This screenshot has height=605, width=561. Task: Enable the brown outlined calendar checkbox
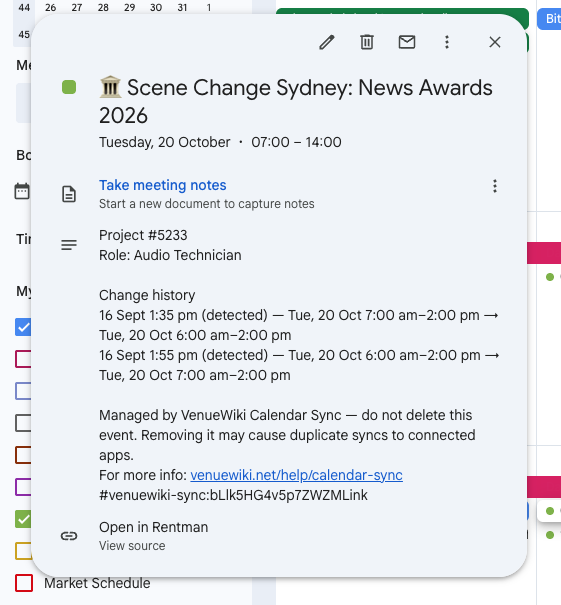[23, 455]
